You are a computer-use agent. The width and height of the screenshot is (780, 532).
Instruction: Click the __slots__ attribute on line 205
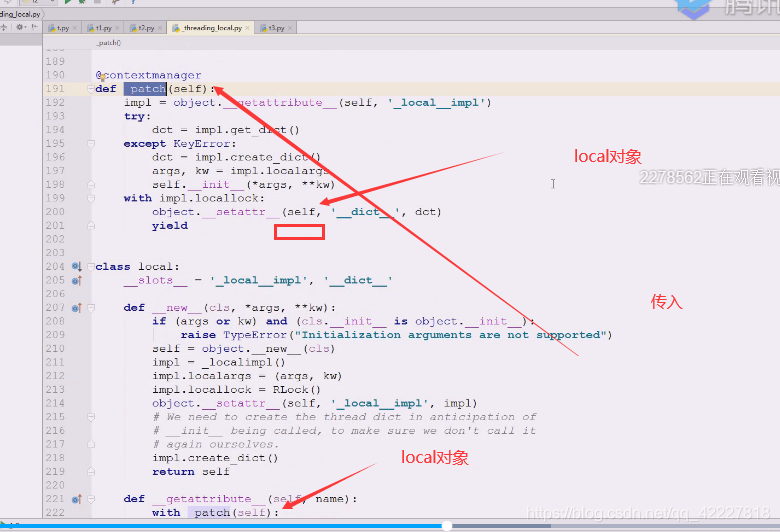(x=155, y=281)
